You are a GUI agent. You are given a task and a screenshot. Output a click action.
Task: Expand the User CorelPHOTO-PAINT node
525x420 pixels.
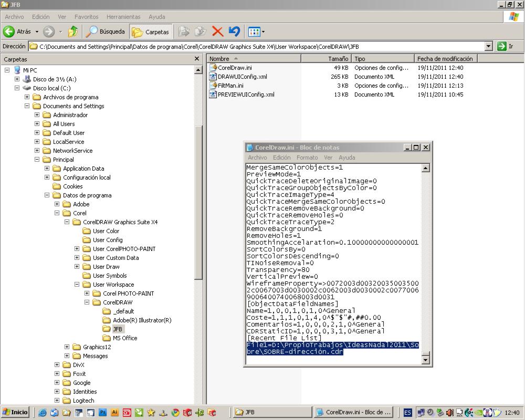coord(77,248)
